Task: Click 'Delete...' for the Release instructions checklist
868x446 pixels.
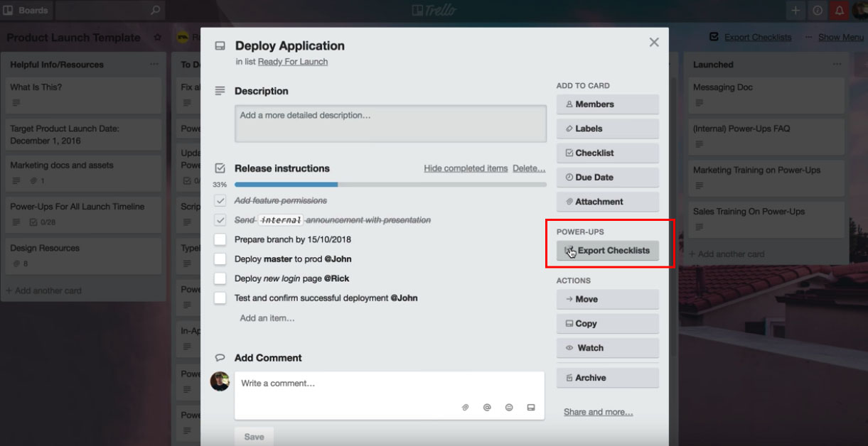Action: pos(529,168)
